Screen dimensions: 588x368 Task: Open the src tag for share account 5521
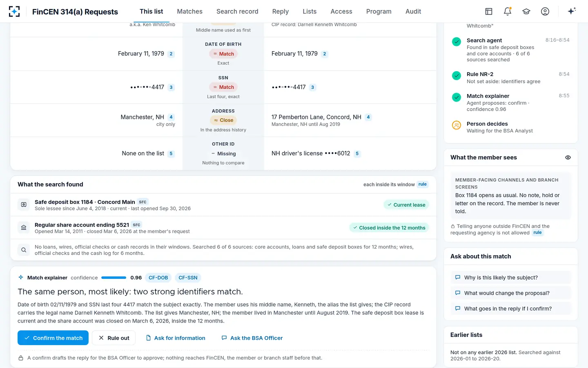[x=136, y=224]
